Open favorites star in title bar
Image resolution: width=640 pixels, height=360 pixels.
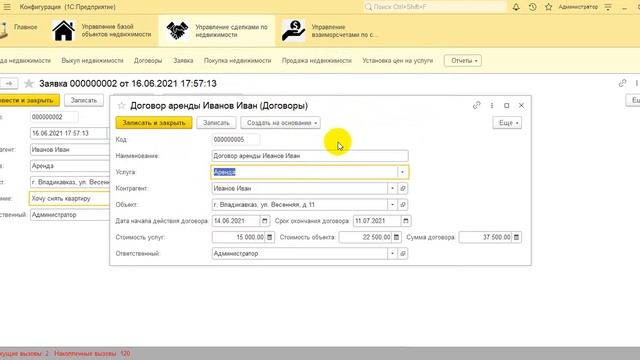click(549, 7)
